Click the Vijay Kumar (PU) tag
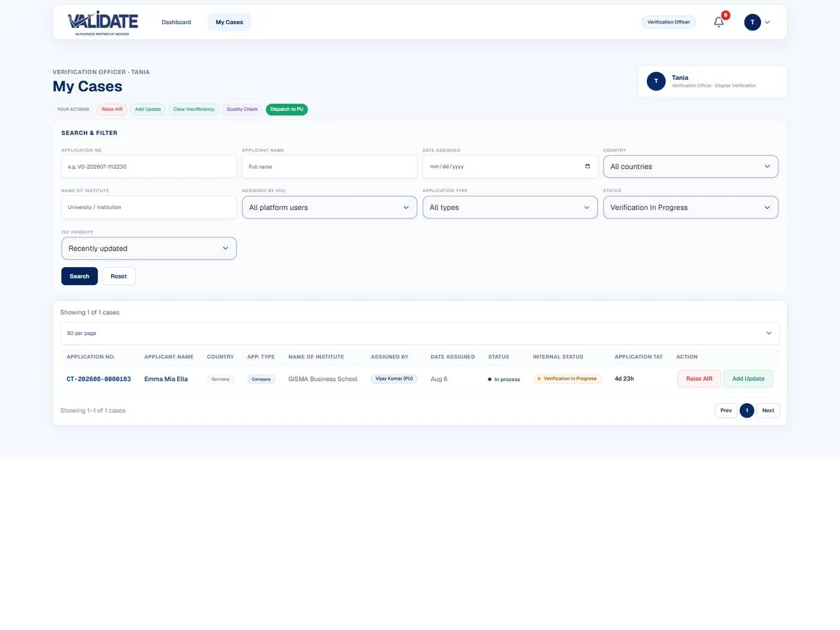 pos(394,379)
